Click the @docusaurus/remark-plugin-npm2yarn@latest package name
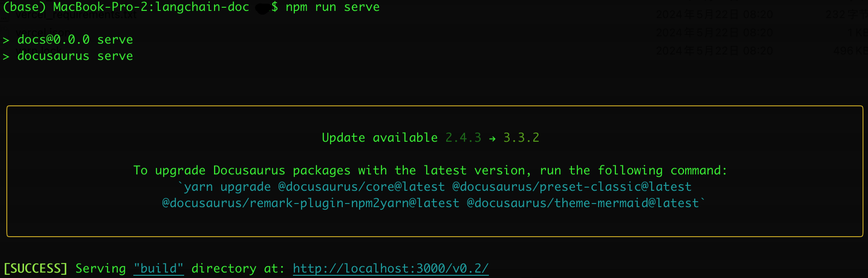868x278 pixels. pyautogui.click(x=311, y=203)
